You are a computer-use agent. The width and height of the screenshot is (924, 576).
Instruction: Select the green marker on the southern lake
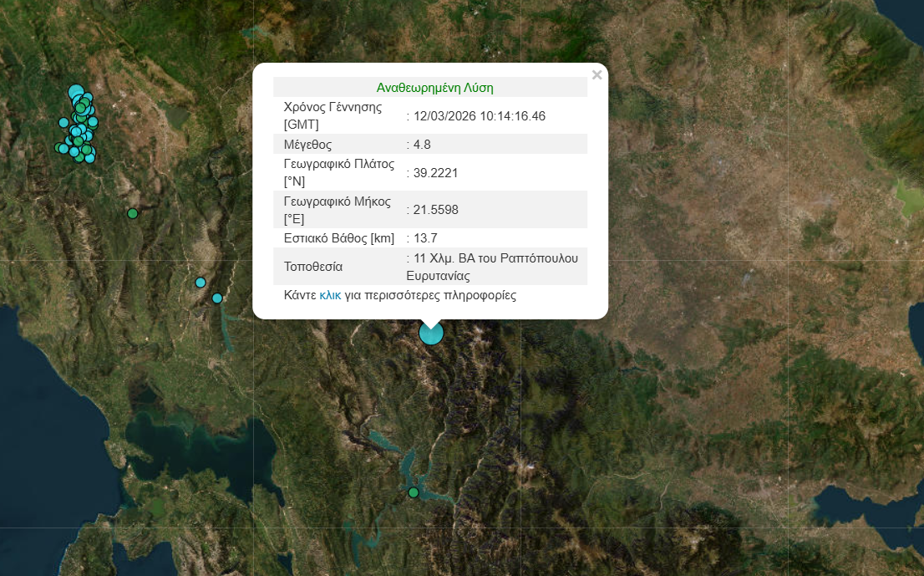413,492
